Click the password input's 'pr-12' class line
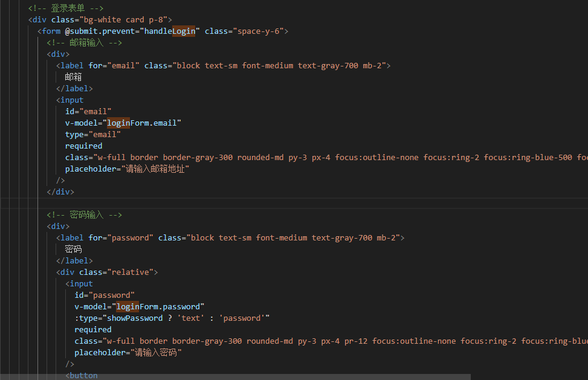The image size is (588, 380). tap(331, 341)
